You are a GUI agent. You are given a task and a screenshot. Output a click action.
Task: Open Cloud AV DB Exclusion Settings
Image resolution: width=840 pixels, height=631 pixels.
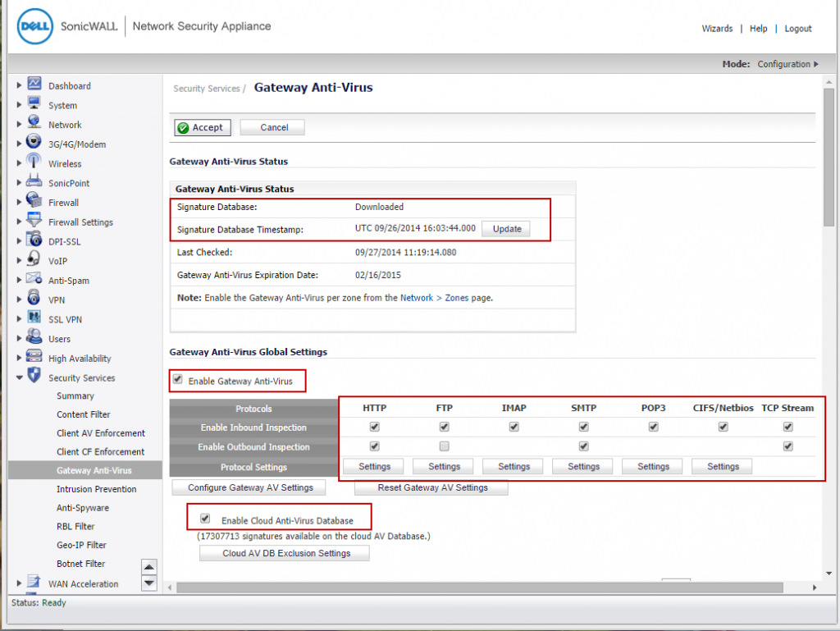pyautogui.click(x=285, y=553)
